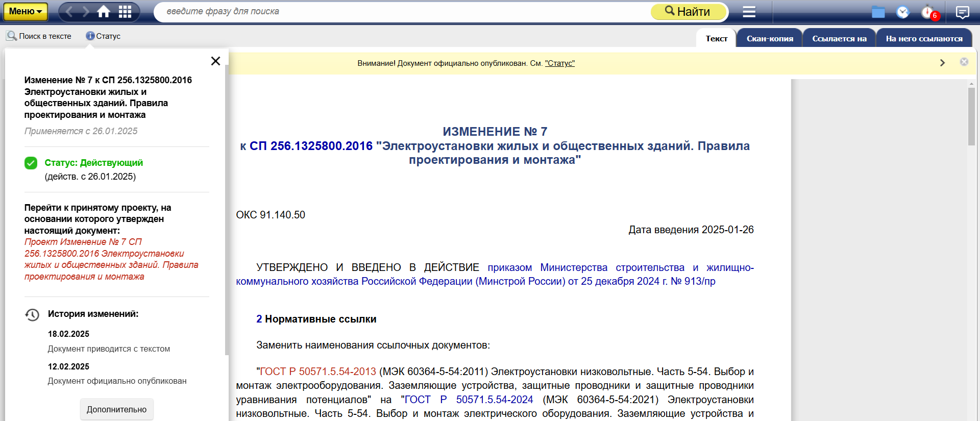Click Применяется с 26.01.2025 text
980x421 pixels.
click(81, 131)
